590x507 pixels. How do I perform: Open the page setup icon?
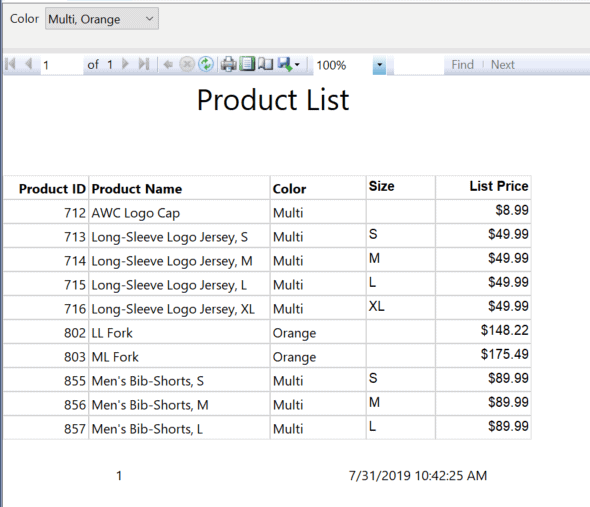point(266,64)
